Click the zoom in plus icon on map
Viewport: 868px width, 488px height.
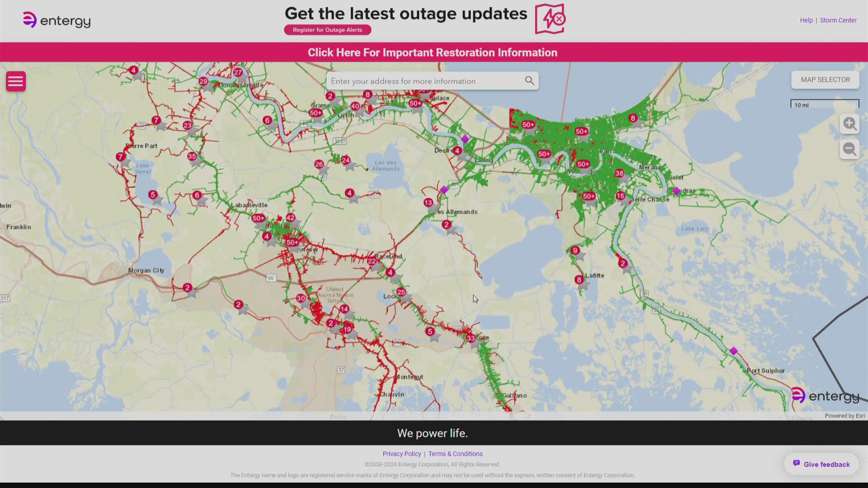click(x=849, y=123)
